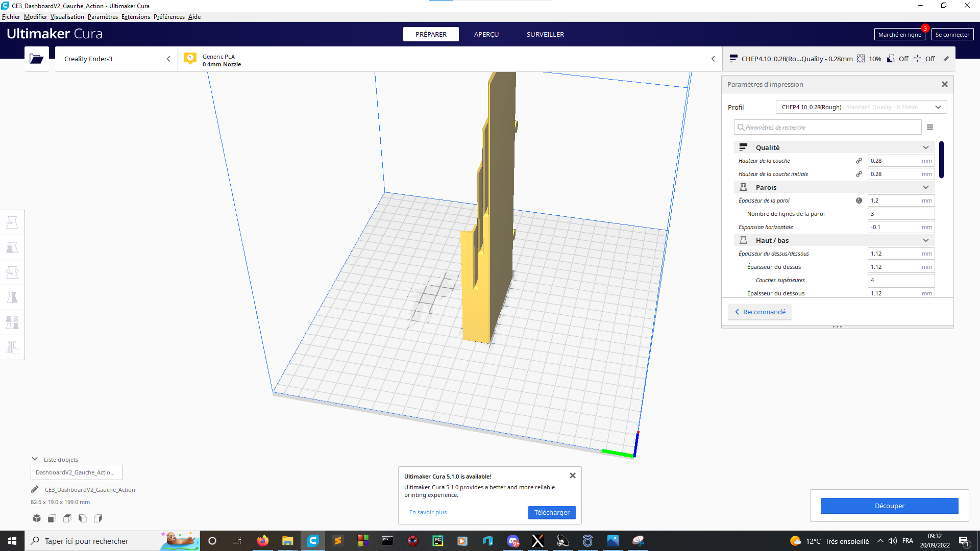
Task: Open the Préférences menu
Action: click(x=169, y=17)
